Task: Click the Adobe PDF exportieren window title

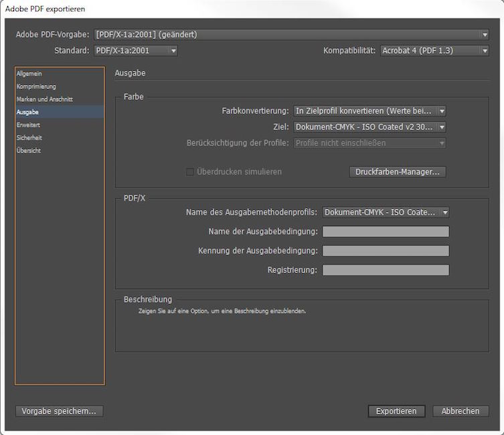Action: [46, 9]
